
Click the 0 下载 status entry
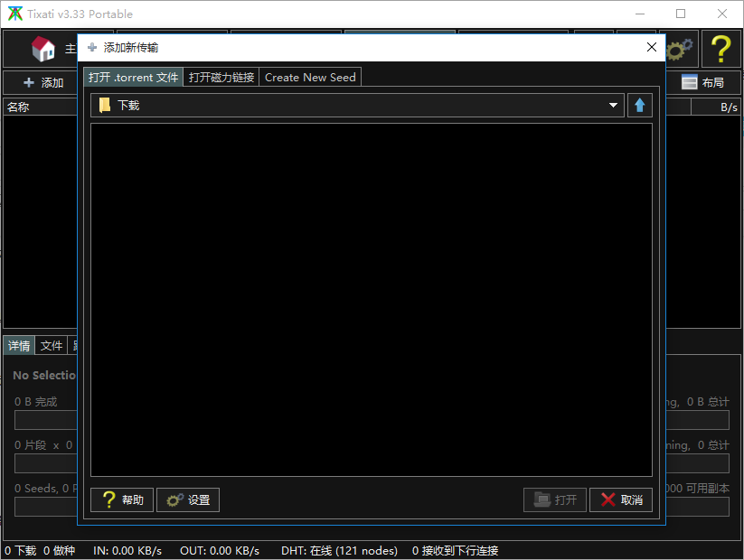tap(21, 551)
